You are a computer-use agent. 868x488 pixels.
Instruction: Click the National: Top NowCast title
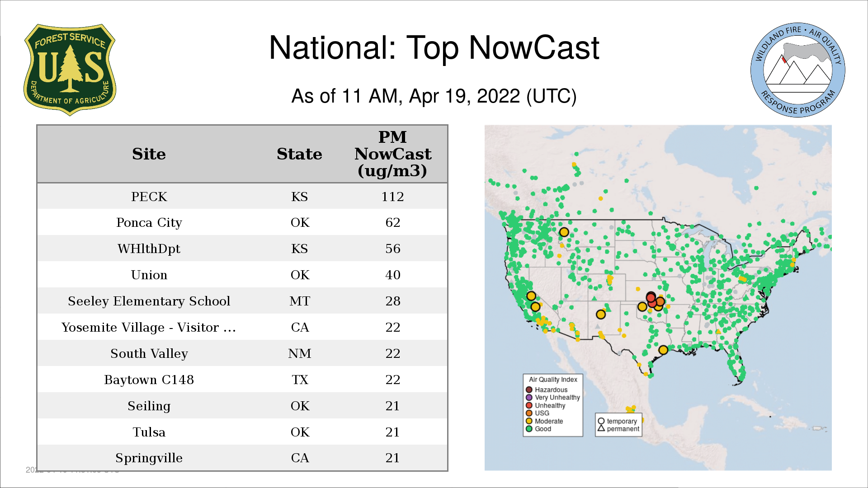[434, 48]
